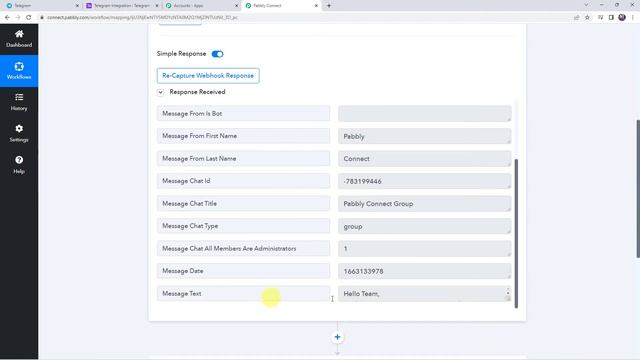Click the Message From Is Bot label
640x360 pixels.
point(243,113)
